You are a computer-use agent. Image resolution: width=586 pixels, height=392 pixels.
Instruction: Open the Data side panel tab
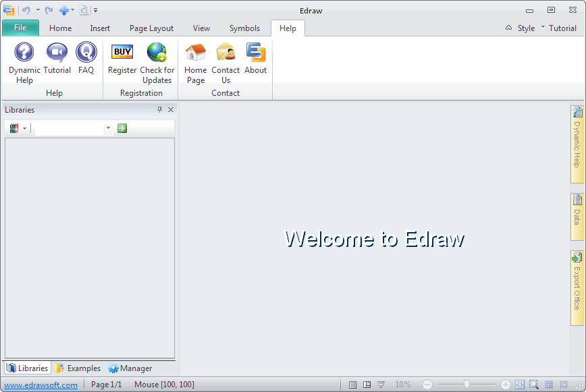[x=577, y=217]
